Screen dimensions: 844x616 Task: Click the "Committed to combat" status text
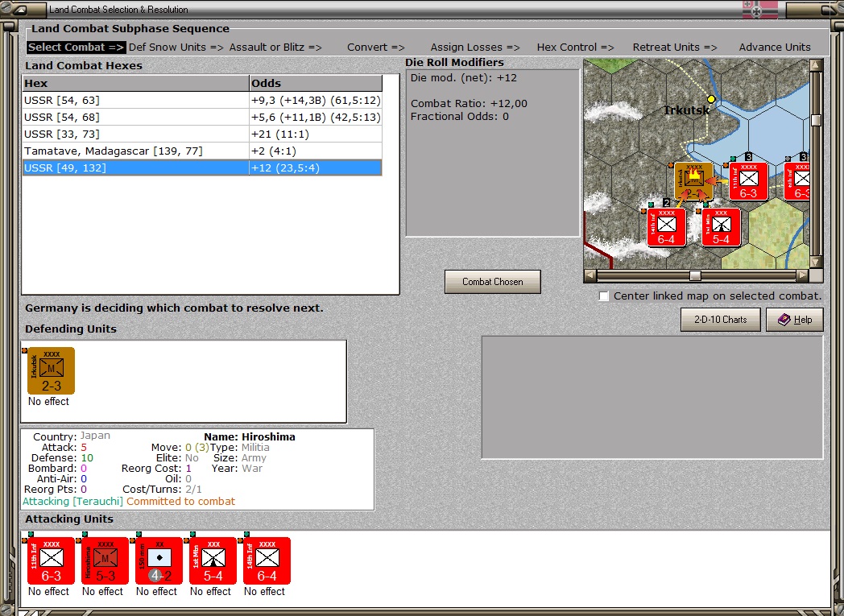pos(181,502)
